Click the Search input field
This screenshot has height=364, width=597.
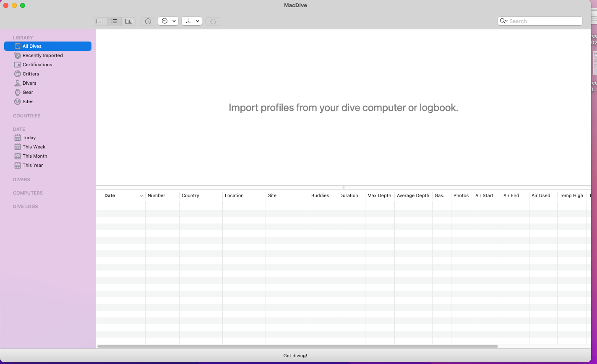(544, 21)
